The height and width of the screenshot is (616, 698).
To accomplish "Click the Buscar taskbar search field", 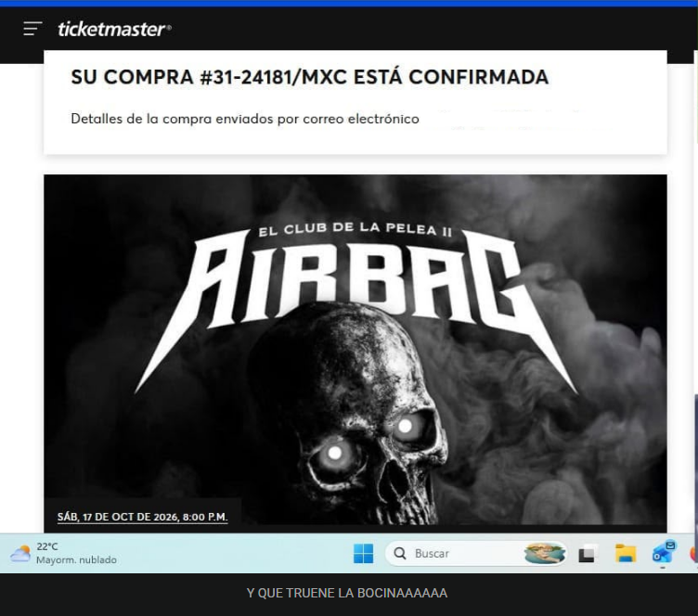I will coord(476,553).
